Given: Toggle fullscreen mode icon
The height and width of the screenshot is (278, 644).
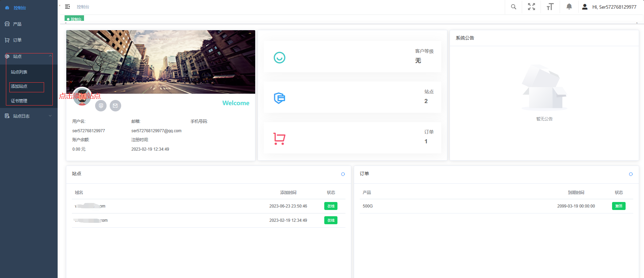Looking at the screenshot, I should 532,7.
